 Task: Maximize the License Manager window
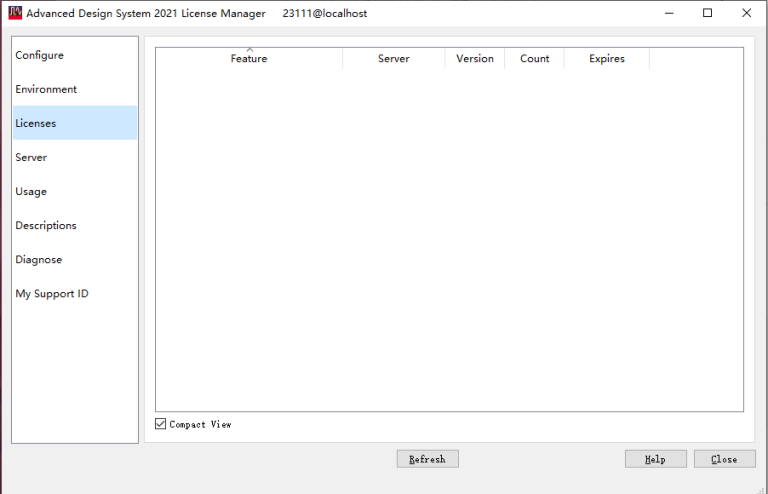click(708, 13)
